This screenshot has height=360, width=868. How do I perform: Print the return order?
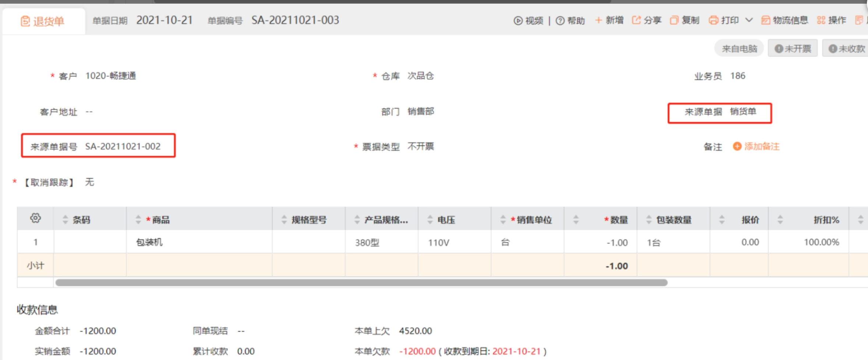724,20
